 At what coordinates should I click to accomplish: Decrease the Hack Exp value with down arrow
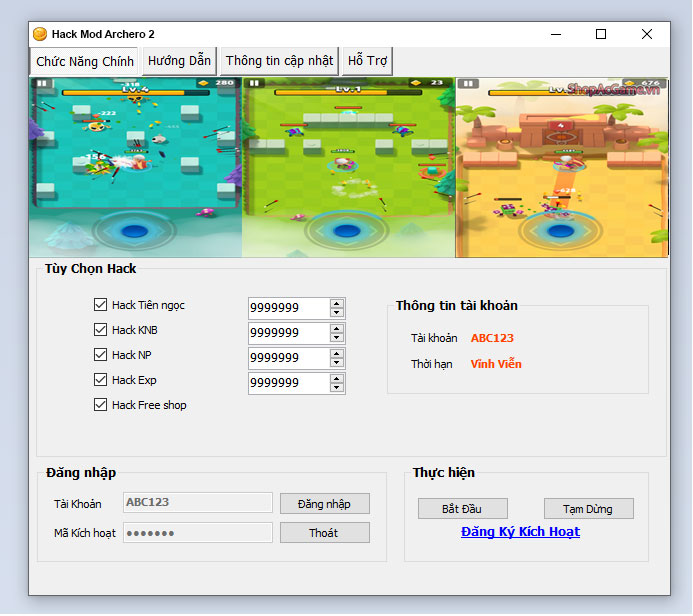pos(337,388)
